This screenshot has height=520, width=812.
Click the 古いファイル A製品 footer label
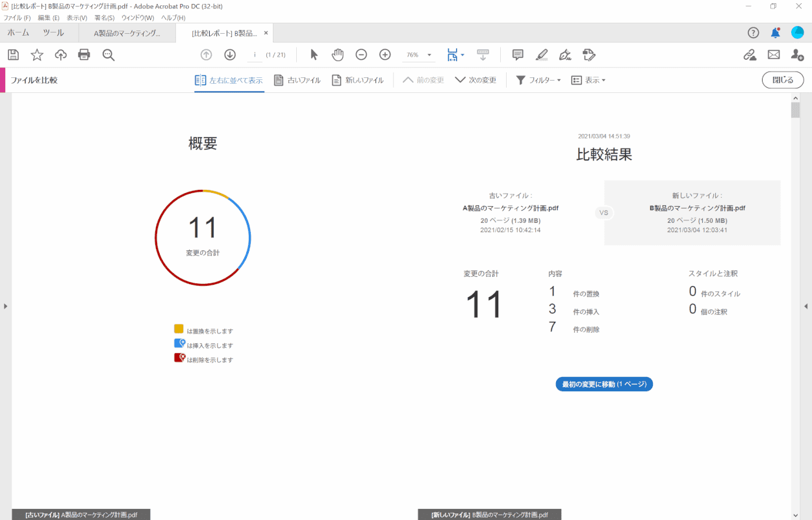[x=81, y=514]
